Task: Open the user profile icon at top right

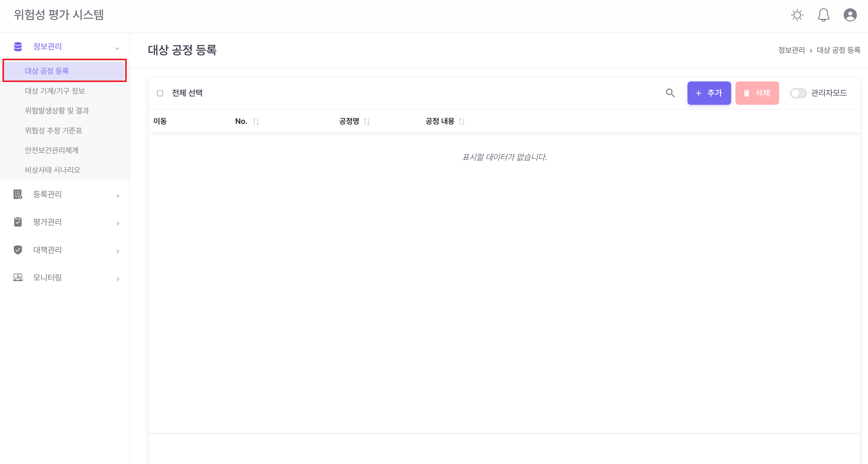Action: [x=850, y=15]
